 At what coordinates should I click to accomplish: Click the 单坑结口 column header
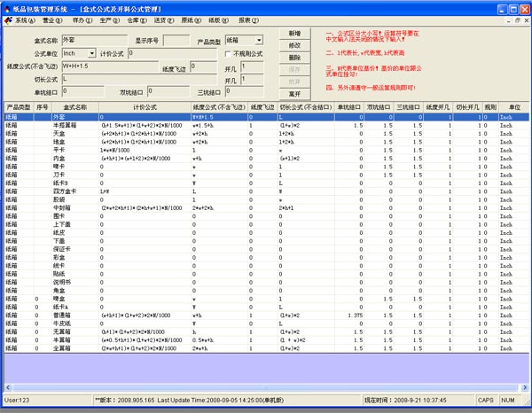click(349, 107)
